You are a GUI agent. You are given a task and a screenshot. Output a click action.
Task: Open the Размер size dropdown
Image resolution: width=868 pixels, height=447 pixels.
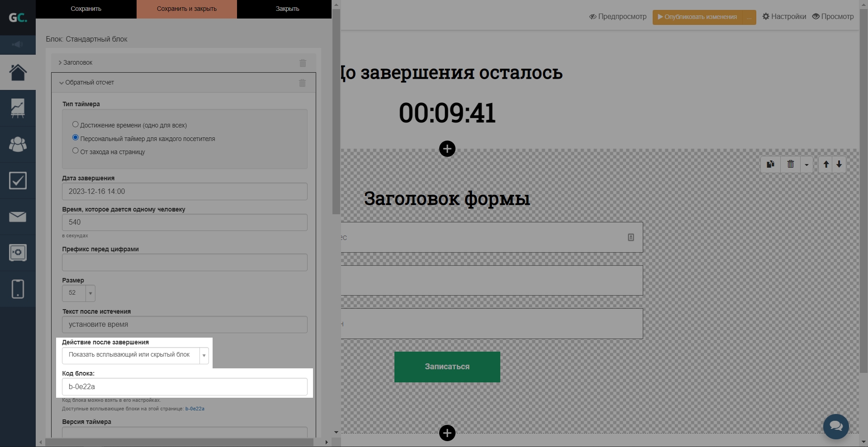pyautogui.click(x=90, y=293)
